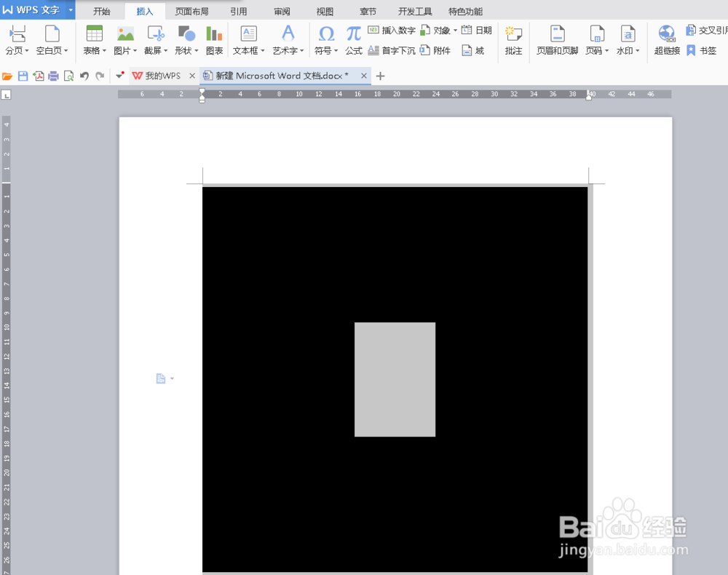Insert a page break with 分页 icon

click(x=17, y=34)
